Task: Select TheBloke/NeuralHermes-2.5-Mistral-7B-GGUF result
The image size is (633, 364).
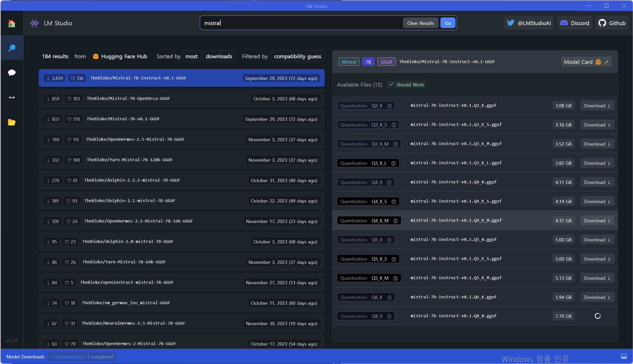Action: tap(182, 323)
